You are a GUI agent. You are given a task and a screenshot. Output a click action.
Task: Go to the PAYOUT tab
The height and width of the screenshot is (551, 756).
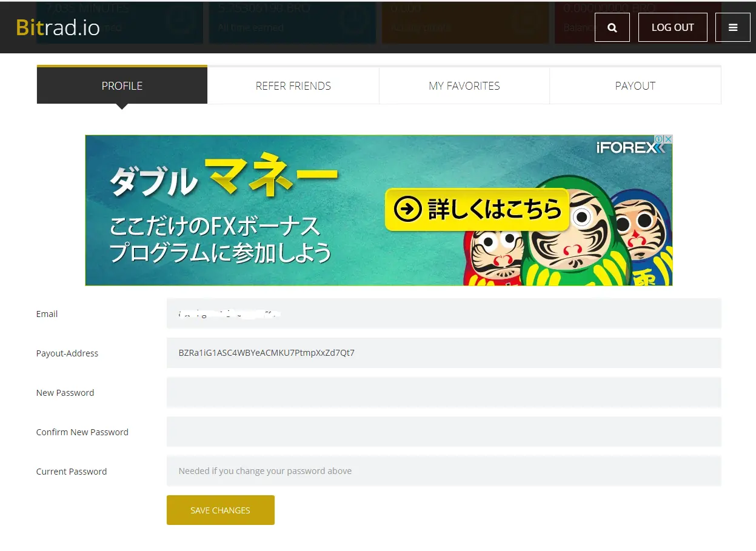[x=635, y=85]
